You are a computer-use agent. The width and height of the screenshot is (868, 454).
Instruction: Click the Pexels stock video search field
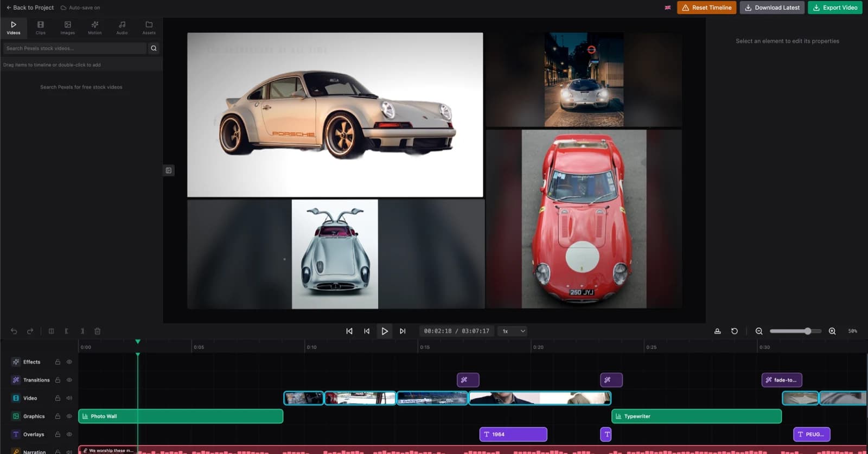pyautogui.click(x=74, y=48)
